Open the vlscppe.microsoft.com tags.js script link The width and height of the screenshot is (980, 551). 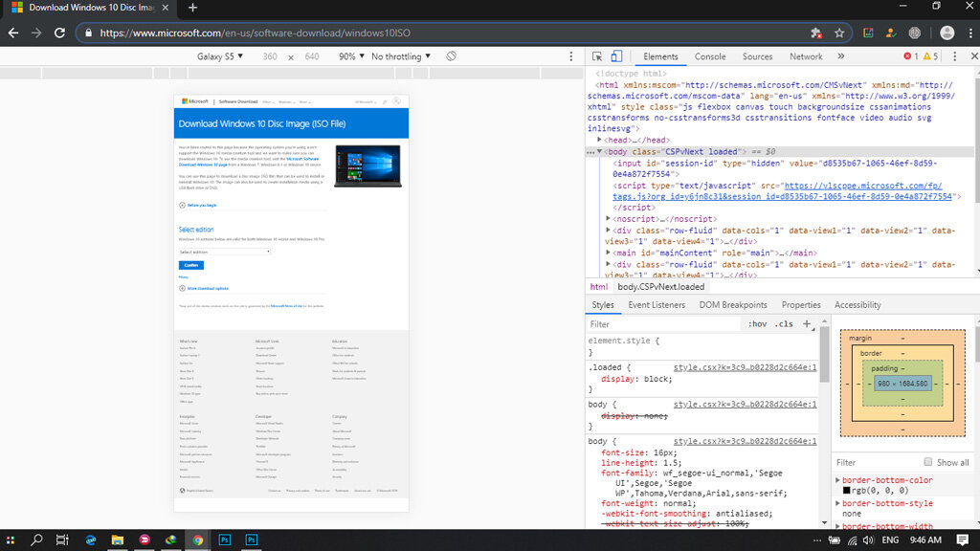pos(782,190)
